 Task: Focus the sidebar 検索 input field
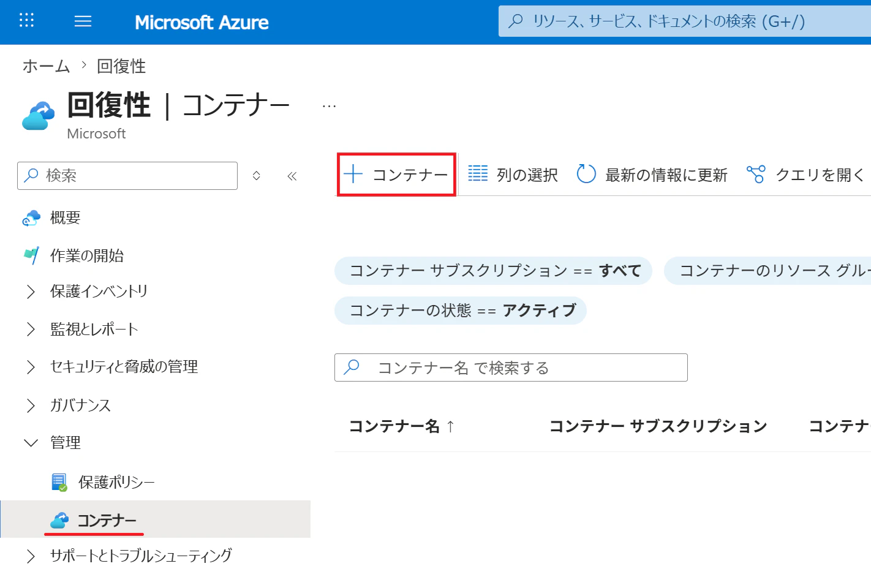[127, 176]
